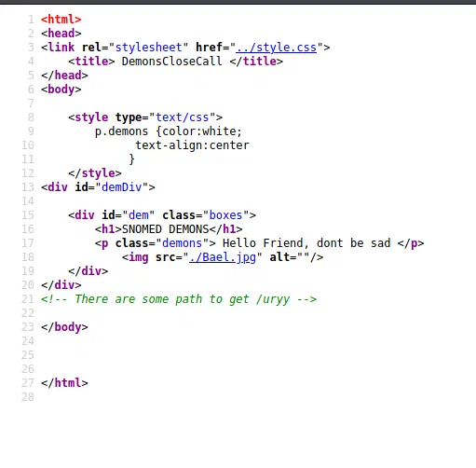Click the text 'Hello Friend, dont be sad'

[x=306, y=243]
